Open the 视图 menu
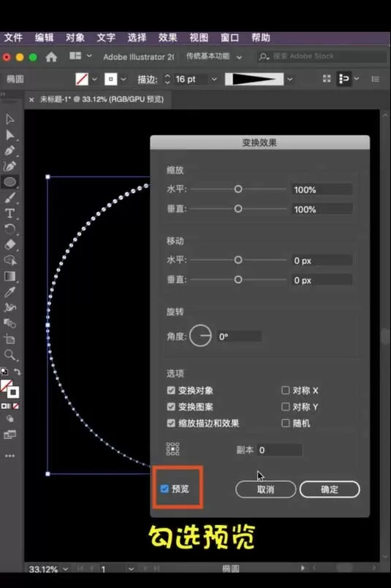Image resolution: width=391 pixels, height=588 pixels. [199, 37]
